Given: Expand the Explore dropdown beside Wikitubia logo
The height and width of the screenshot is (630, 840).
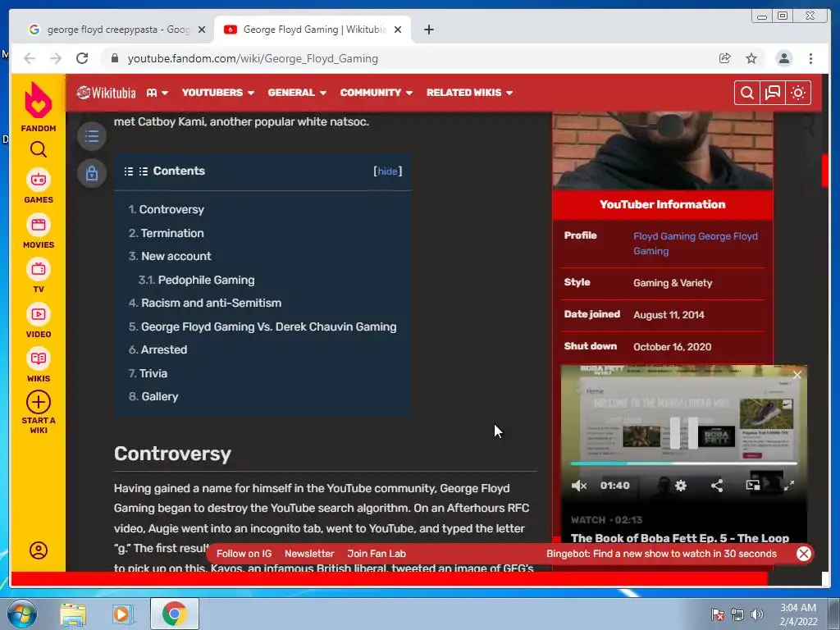Looking at the screenshot, I should (157, 93).
